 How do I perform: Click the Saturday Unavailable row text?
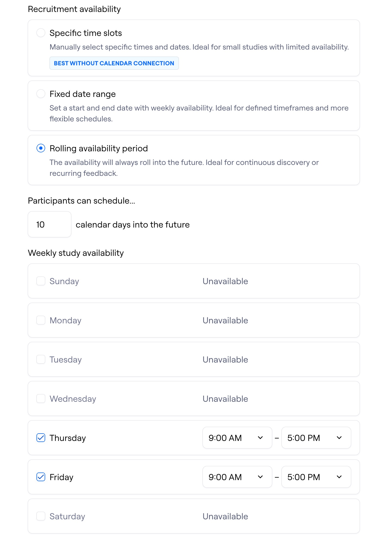225,516
